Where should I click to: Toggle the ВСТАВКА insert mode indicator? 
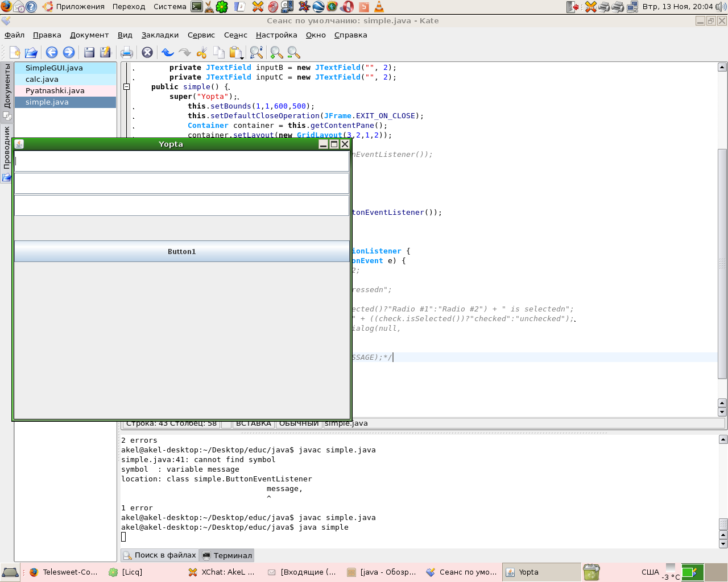pos(253,423)
